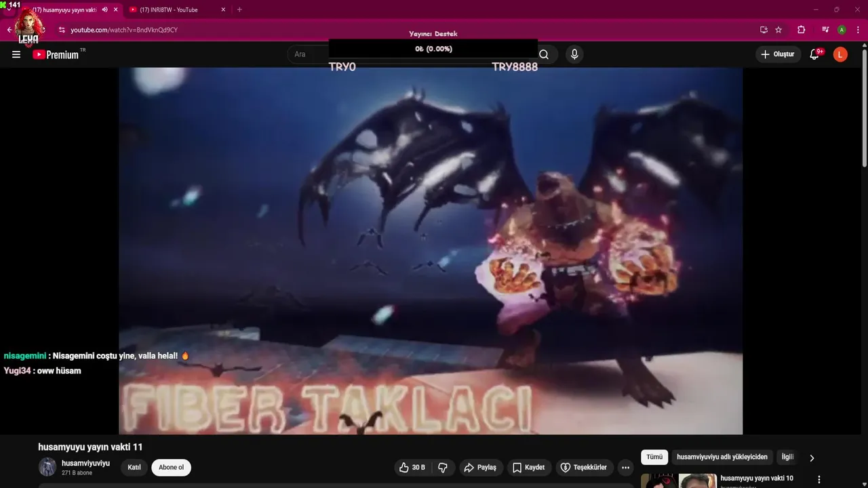Image resolution: width=868 pixels, height=488 pixels.
Task: Open options for husamyuyu yayın vakti 10
Action: tap(819, 479)
